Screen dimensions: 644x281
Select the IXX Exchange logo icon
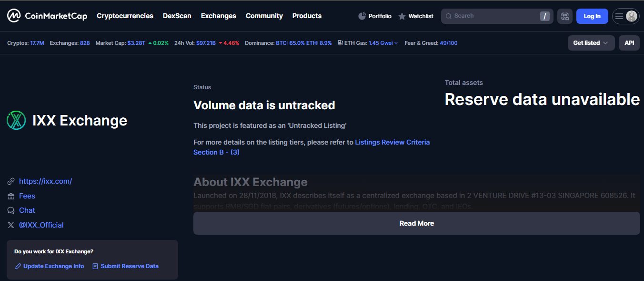click(16, 120)
